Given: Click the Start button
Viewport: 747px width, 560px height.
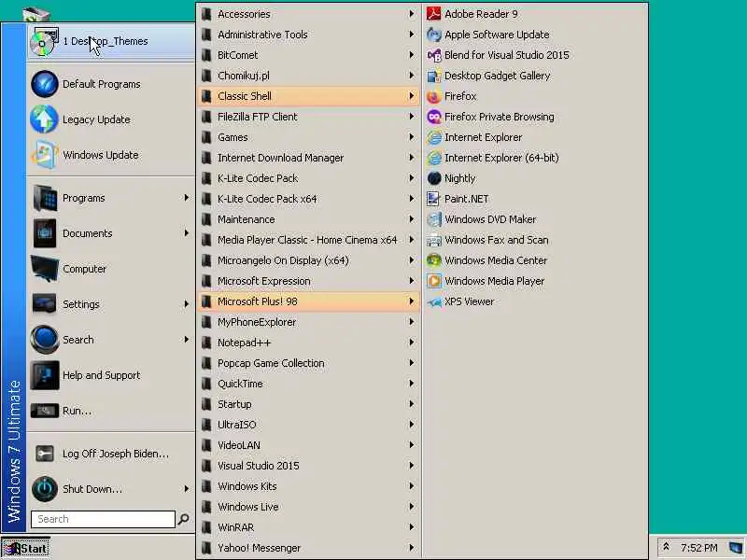Looking at the screenshot, I should [x=26, y=548].
